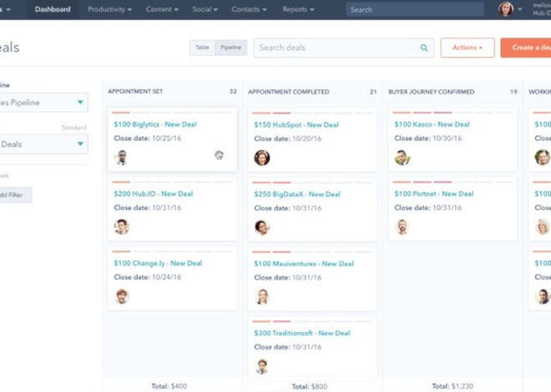Open the Deals view dropdown

point(43,144)
